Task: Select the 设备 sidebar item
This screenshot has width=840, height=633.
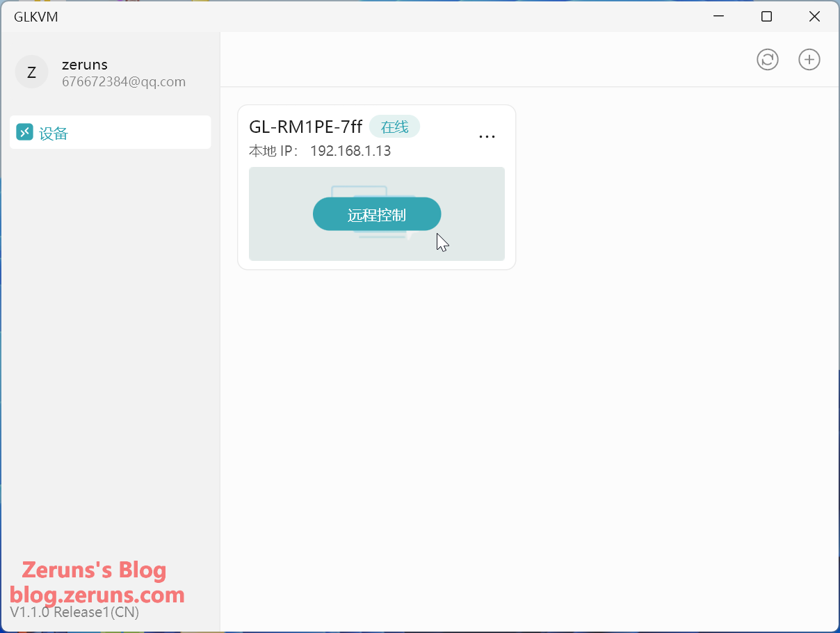Action: [x=110, y=133]
